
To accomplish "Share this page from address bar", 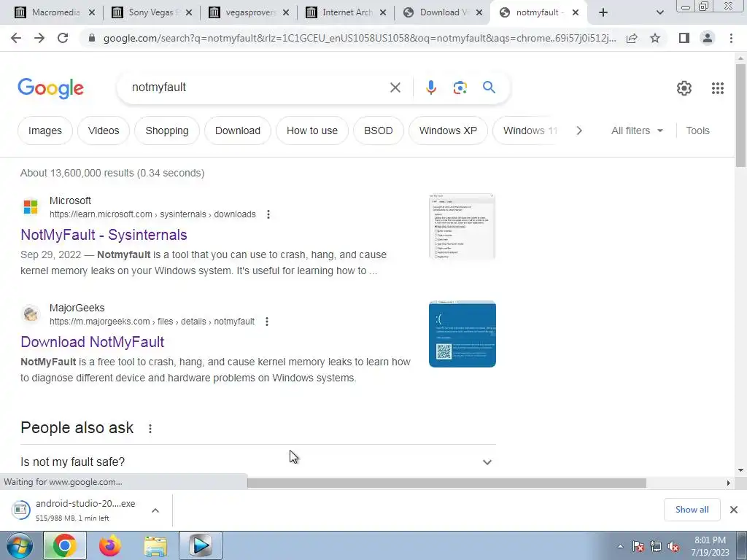I will 632,38.
